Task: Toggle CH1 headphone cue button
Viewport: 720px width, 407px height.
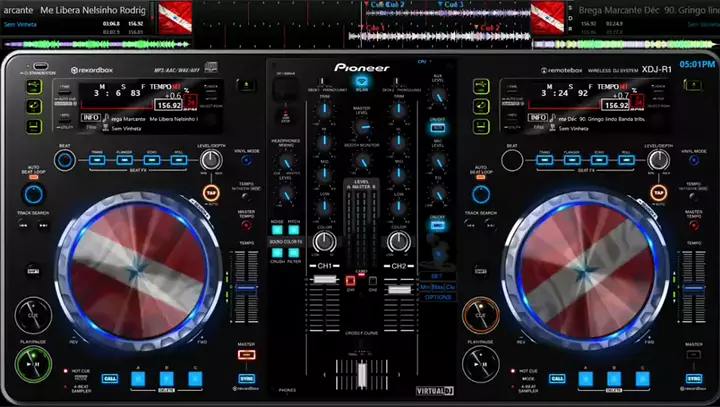Action: [350, 281]
